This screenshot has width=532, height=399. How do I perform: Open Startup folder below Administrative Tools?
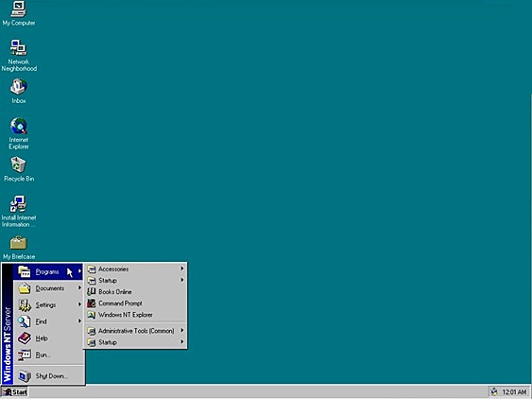[x=135, y=342]
